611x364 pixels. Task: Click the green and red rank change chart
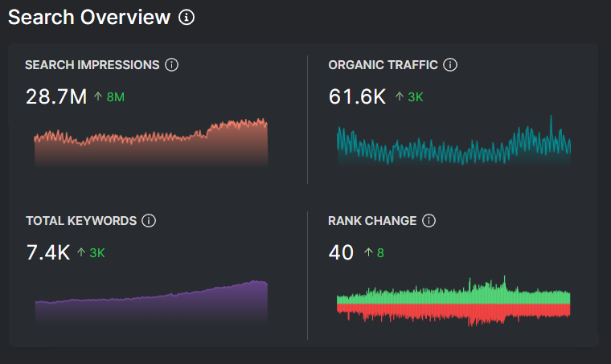(x=453, y=304)
